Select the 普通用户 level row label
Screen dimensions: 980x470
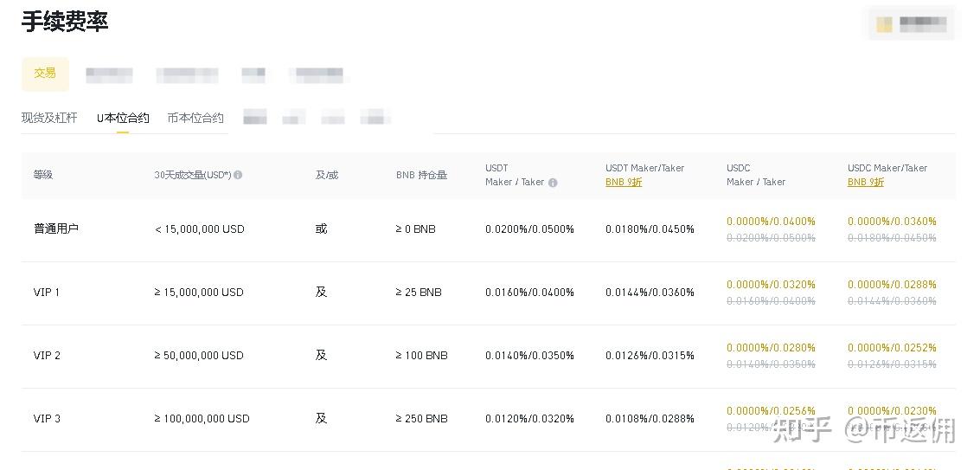click(x=56, y=229)
